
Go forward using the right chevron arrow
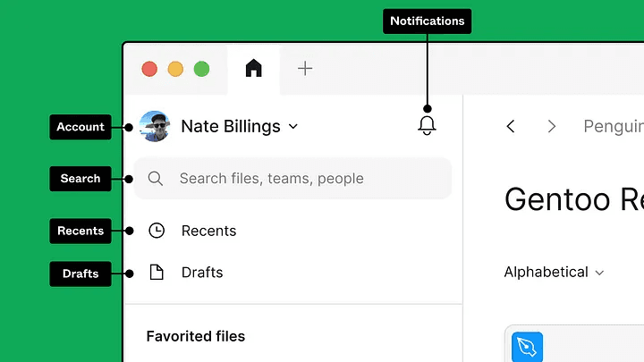pyautogui.click(x=552, y=127)
